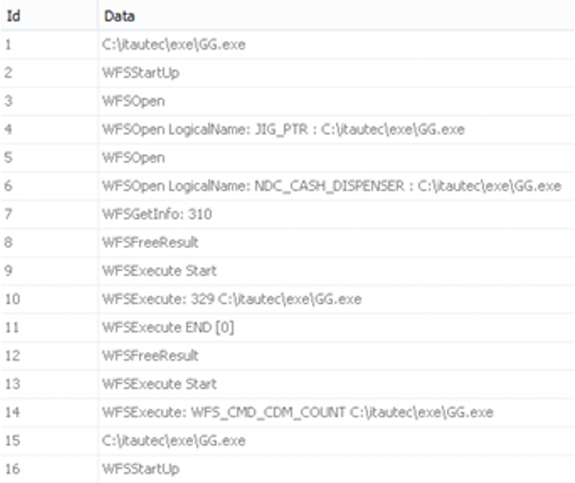Click the Id cell numbered 10
The width and height of the screenshot is (575, 483).
click(x=49, y=299)
